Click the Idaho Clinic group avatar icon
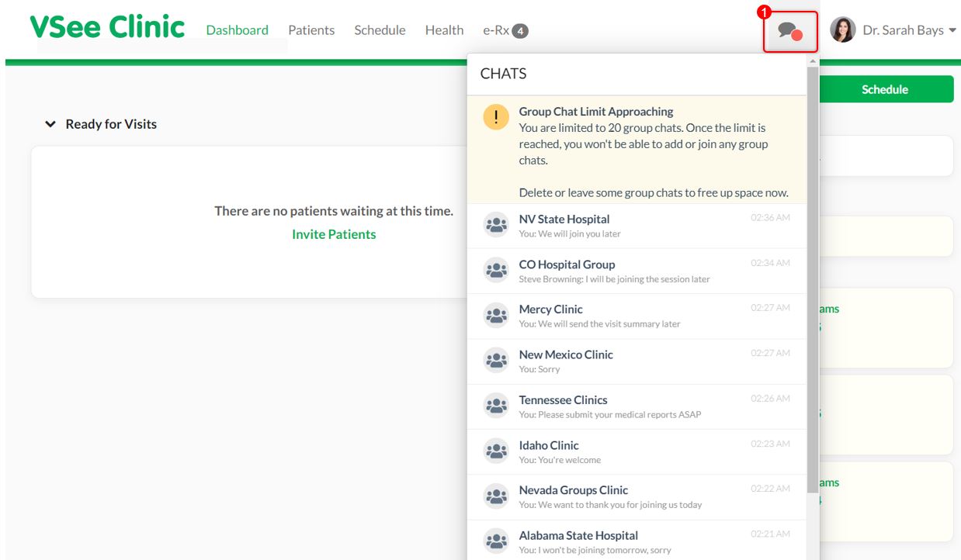The image size is (961, 560). point(496,451)
